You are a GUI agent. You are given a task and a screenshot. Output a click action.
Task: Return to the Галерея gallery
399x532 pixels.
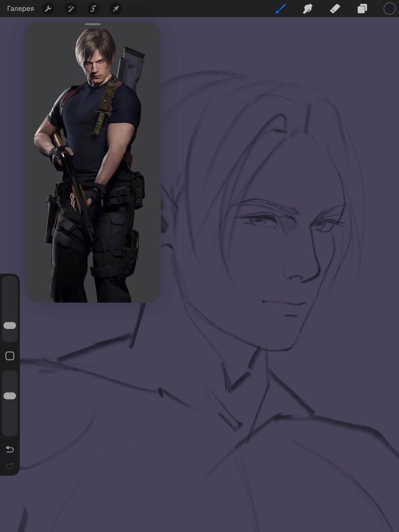[20, 9]
